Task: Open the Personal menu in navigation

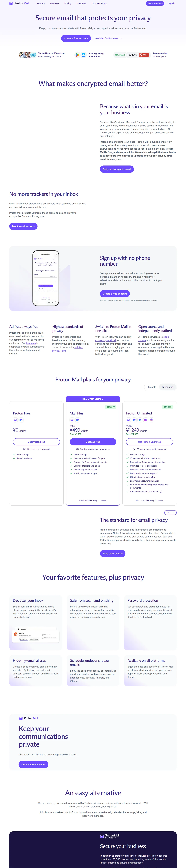Action: [41, 3]
